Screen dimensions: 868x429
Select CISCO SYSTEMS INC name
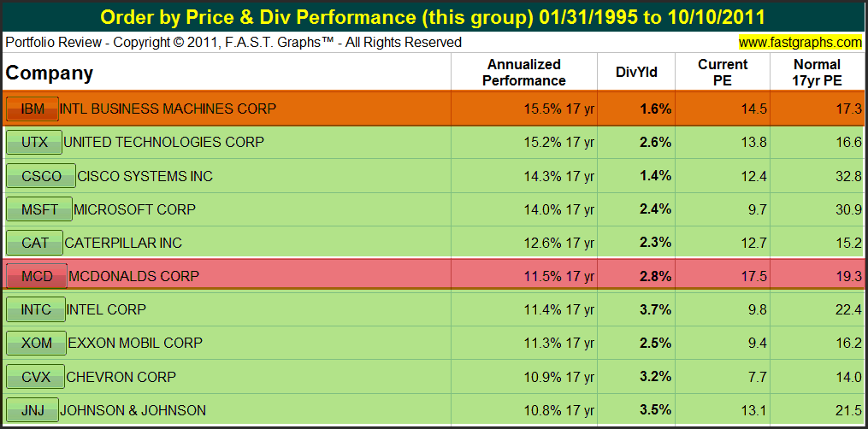145,176
